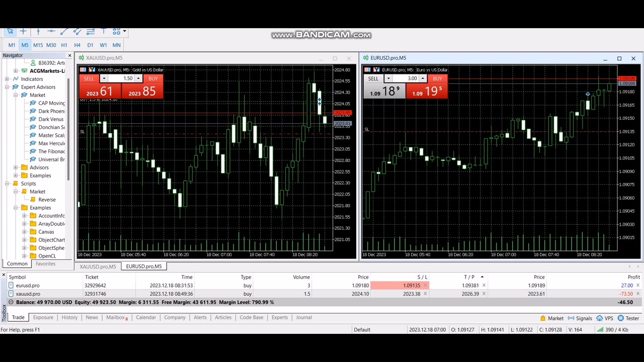
Task: Collapse the Expert Advisors node
Action: [7, 87]
